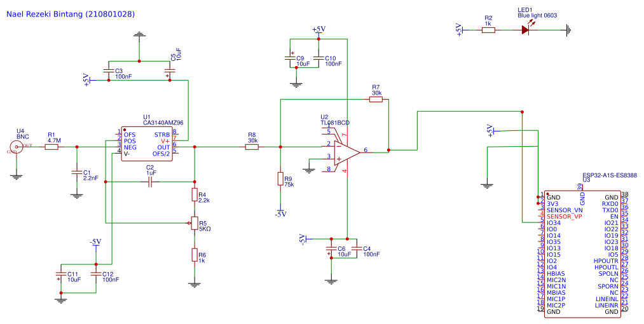This screenshot has width=644, height=324.
Task: Click the R2 1k resistor near LED
Action: pyautogui.click(x=488, y=30)
